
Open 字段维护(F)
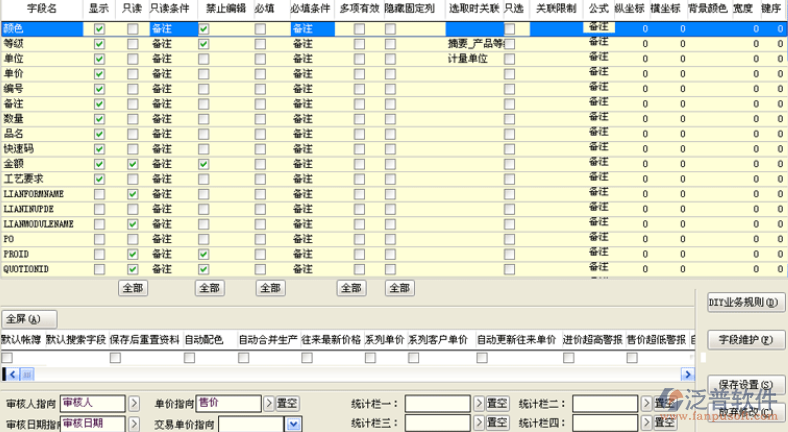pos(746,340)
